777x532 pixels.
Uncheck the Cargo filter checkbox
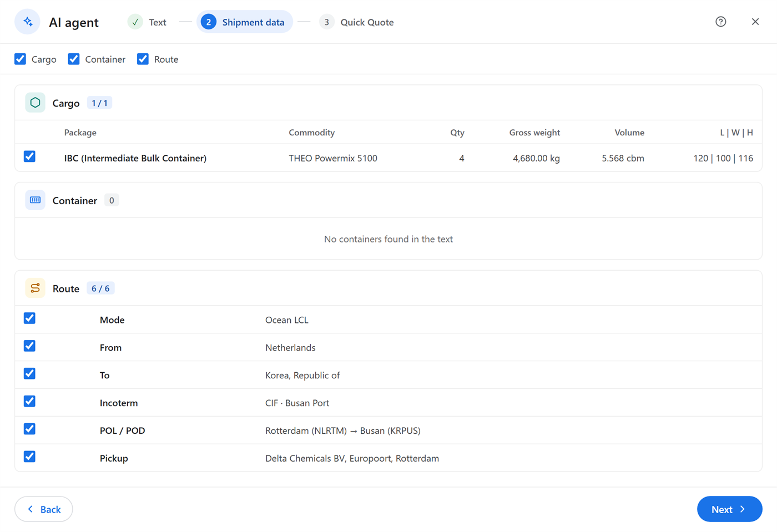click(21, 59)
